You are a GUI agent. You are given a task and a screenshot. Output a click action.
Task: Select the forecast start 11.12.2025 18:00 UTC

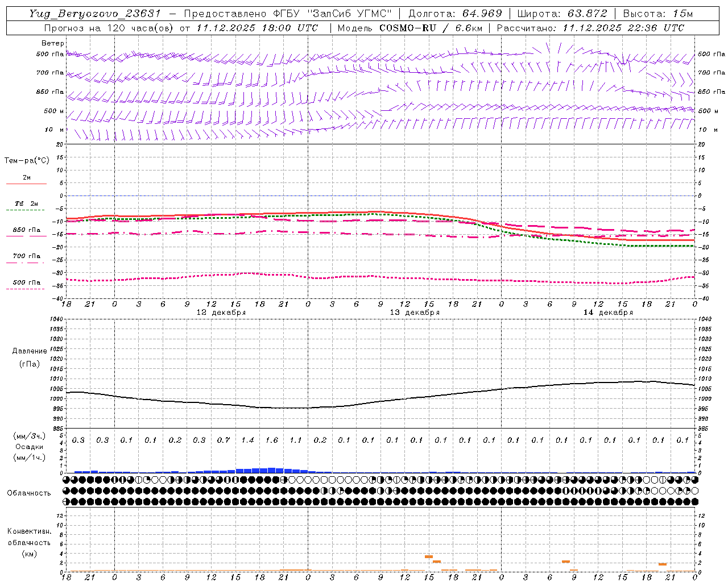257,28
